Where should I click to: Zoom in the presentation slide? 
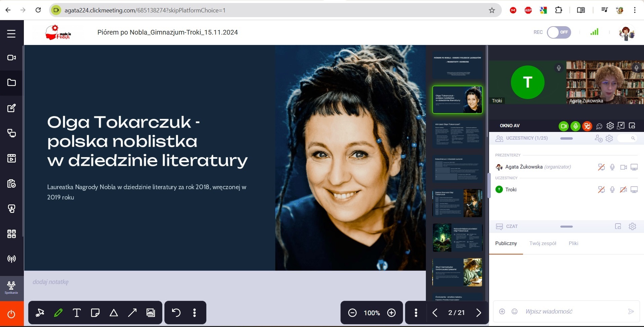[x=392, y=313]
